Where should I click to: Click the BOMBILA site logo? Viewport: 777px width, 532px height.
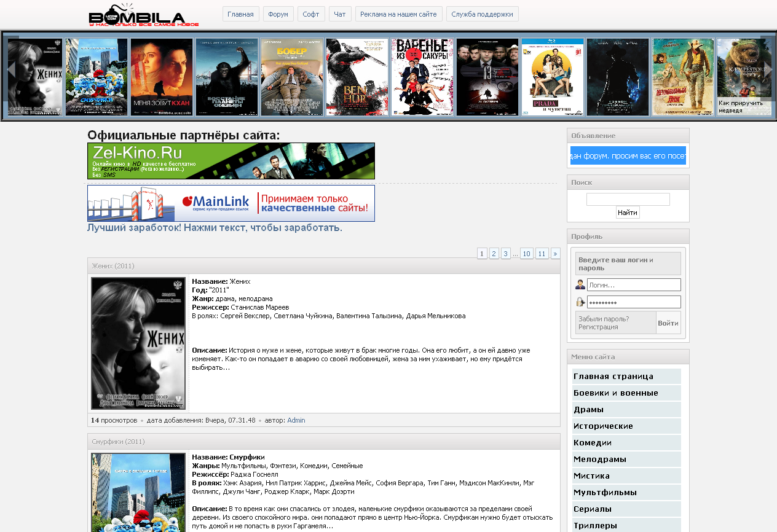pyautogui.click(x=144, y=15)
